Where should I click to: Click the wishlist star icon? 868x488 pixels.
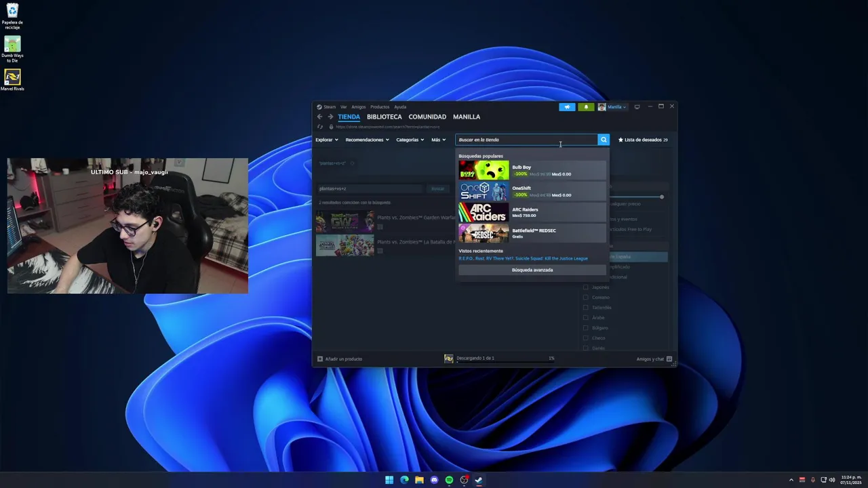[620, 140]
